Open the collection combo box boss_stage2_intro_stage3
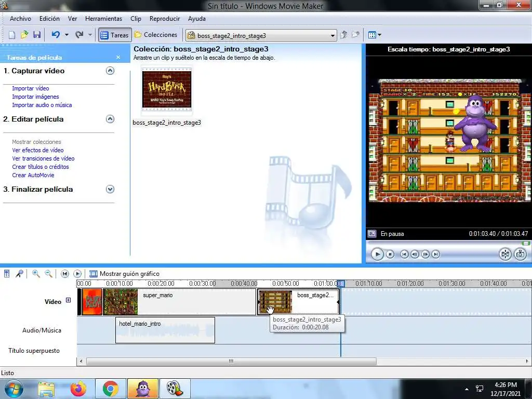Image resolution: width=532 pixels, height=399 pixels. tap(261, 35)
